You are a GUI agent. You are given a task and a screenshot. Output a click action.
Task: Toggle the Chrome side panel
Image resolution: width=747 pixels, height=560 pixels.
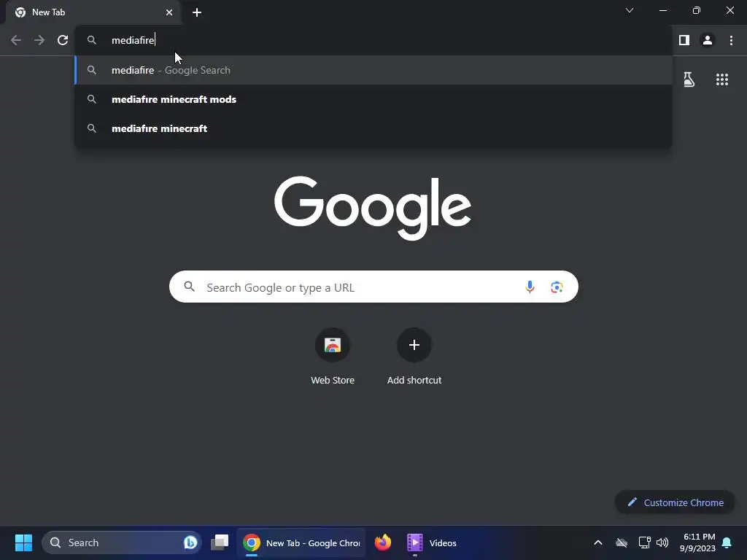click(684, 40)
